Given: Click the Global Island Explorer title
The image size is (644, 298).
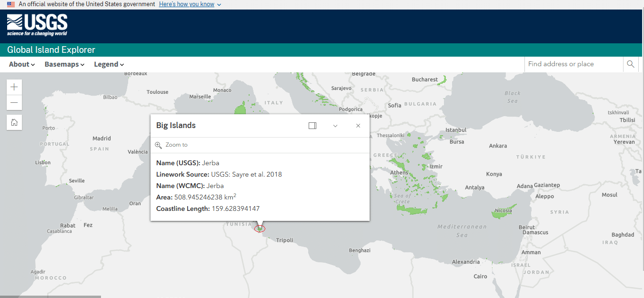Looking at the screenshot, I should pyautogui.click(x=51, y=50).
